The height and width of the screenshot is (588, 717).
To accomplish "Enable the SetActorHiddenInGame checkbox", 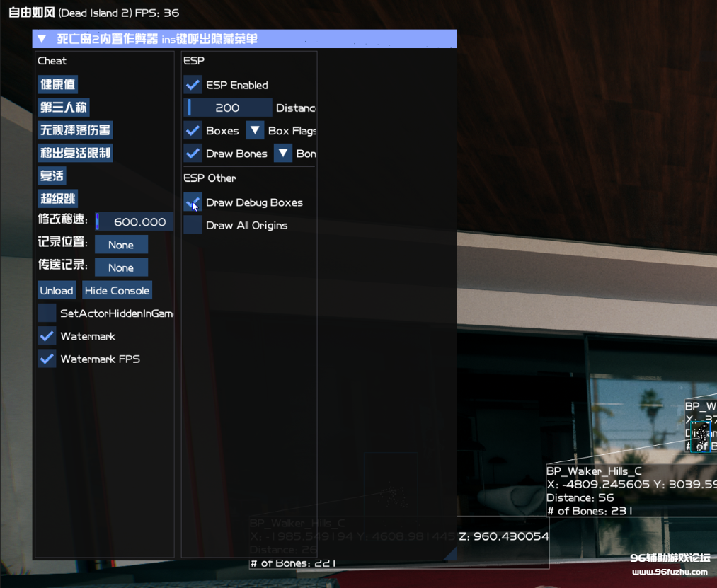I will click(x=47, y=313).
